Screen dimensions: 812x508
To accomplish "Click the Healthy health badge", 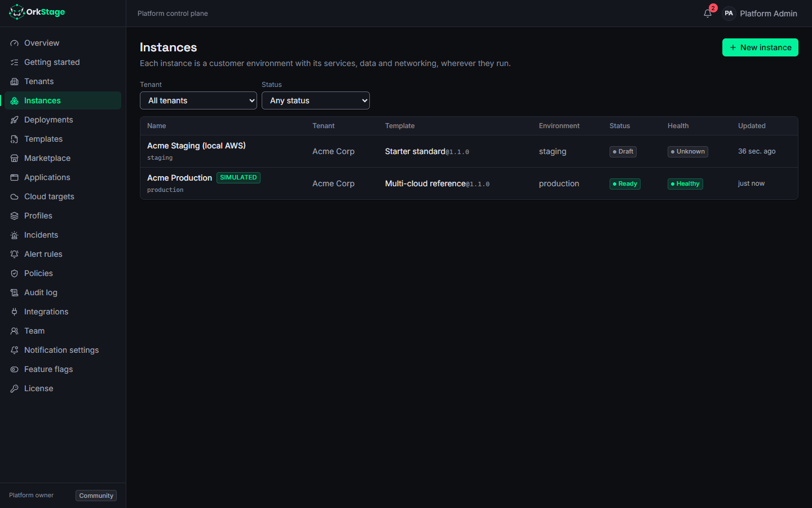I will click(x=685, y=183).
